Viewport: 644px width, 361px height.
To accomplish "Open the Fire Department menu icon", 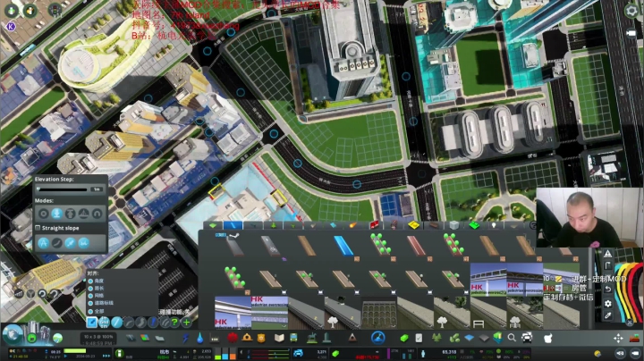I will pos(247,338).
